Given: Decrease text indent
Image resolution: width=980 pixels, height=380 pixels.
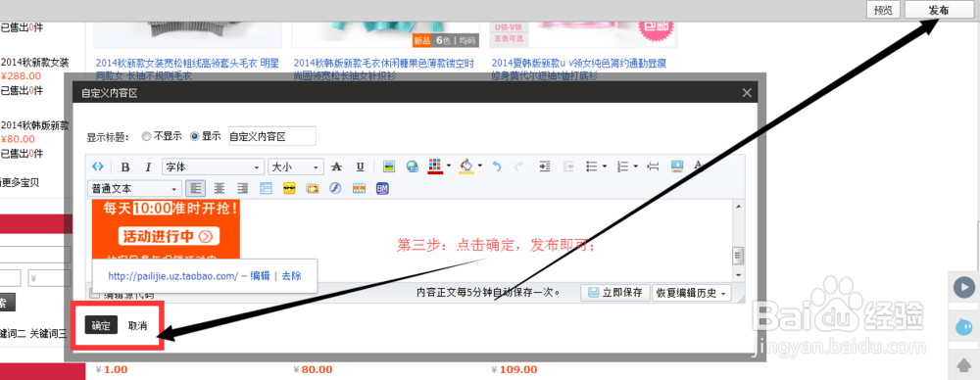Looking at the screenshot, I should tap(568, 166).
